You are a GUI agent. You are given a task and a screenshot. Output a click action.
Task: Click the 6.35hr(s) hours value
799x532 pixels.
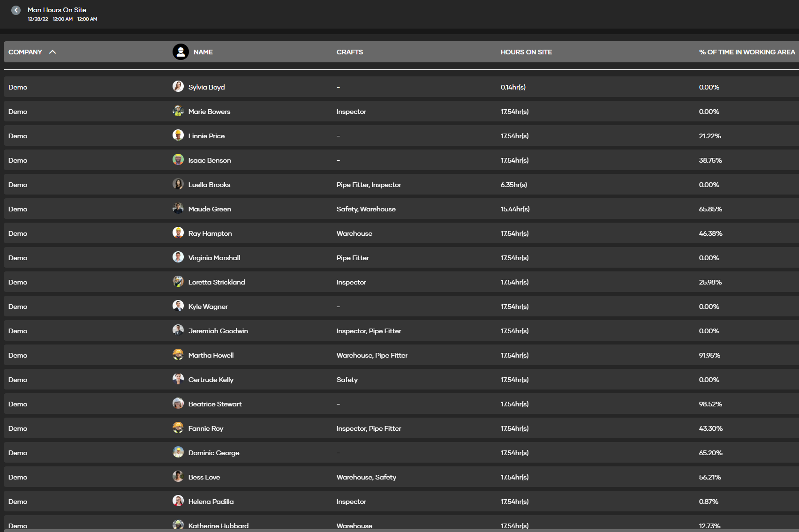[x=514, y=185]
